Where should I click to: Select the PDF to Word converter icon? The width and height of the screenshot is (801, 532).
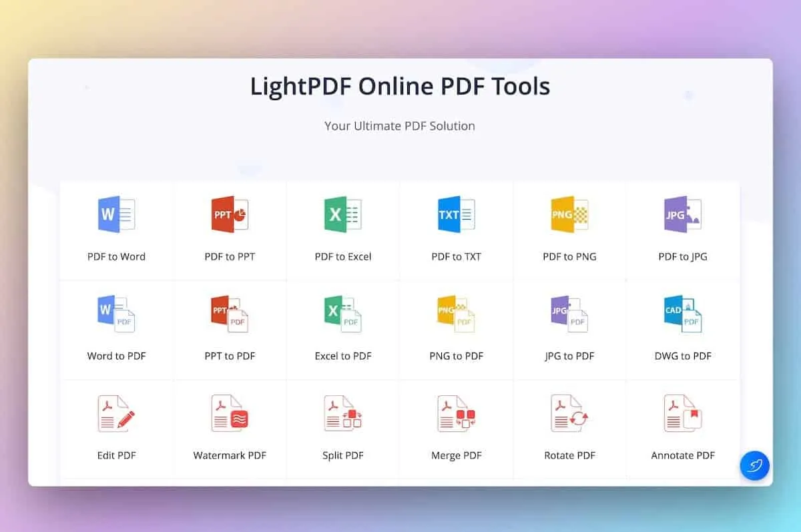tap(116, 214)
